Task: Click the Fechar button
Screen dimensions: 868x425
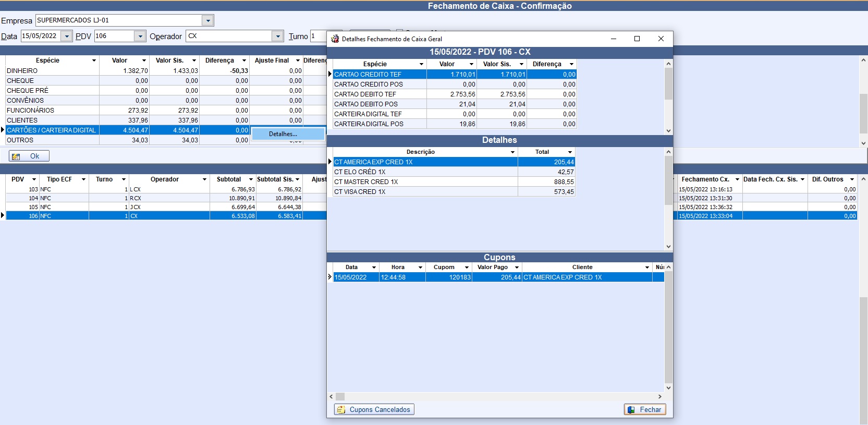Action: pos(645,409)
